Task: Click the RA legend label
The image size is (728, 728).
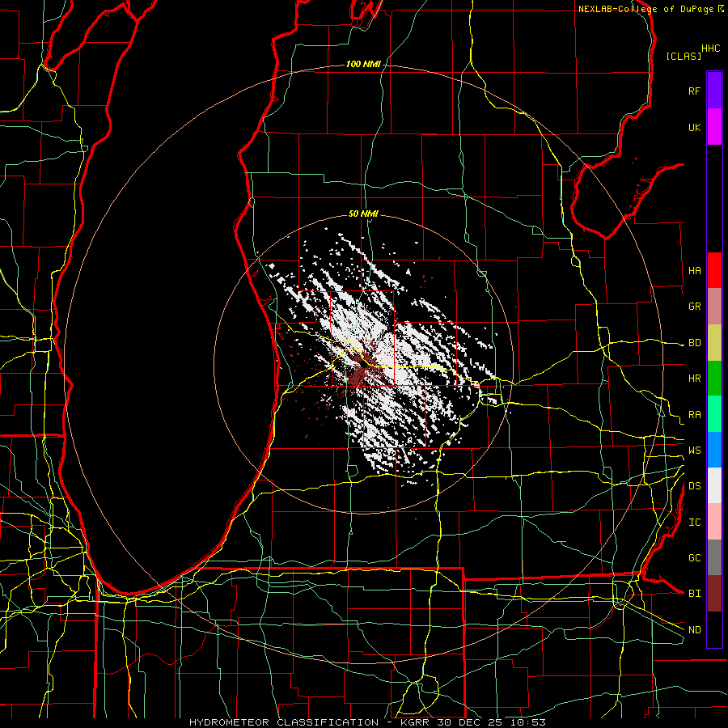Action: [694, 415]
